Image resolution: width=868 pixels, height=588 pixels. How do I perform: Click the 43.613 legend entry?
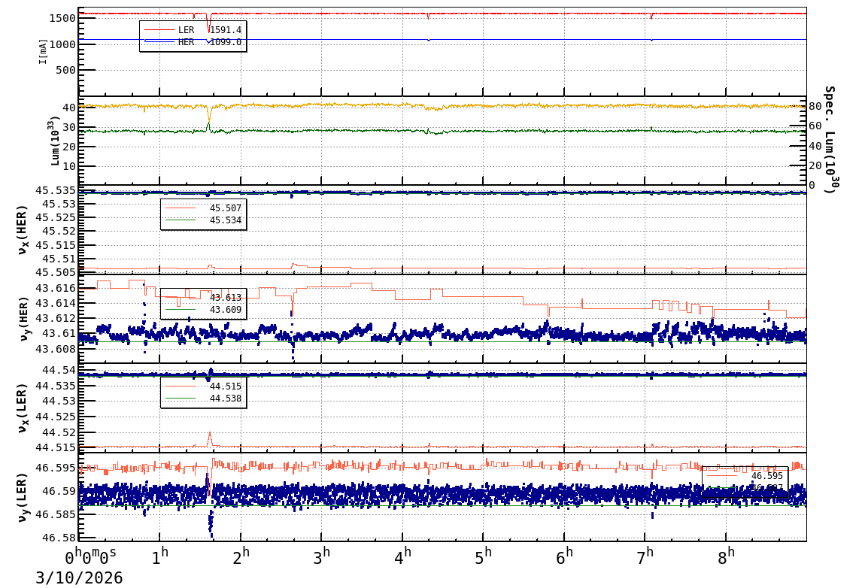tap(203, 298)
